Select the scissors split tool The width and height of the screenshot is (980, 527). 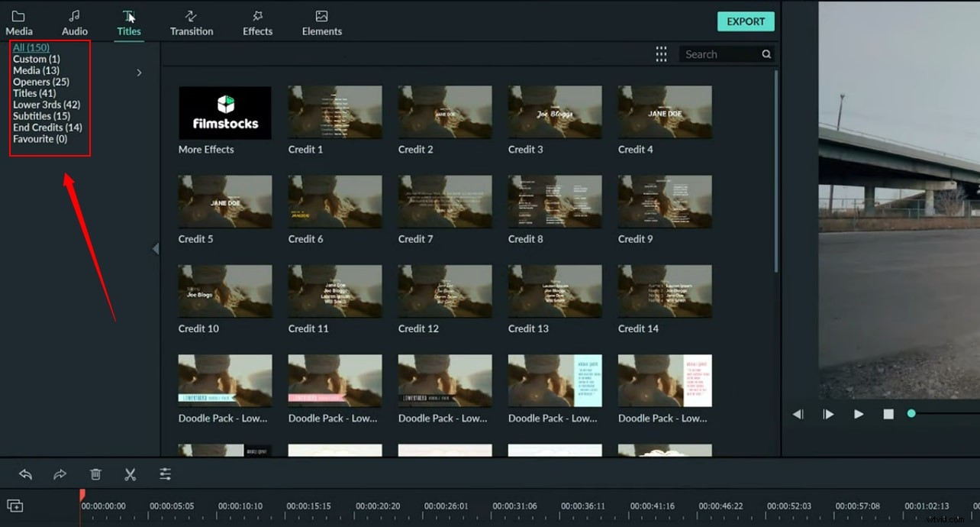coord(130,474)
